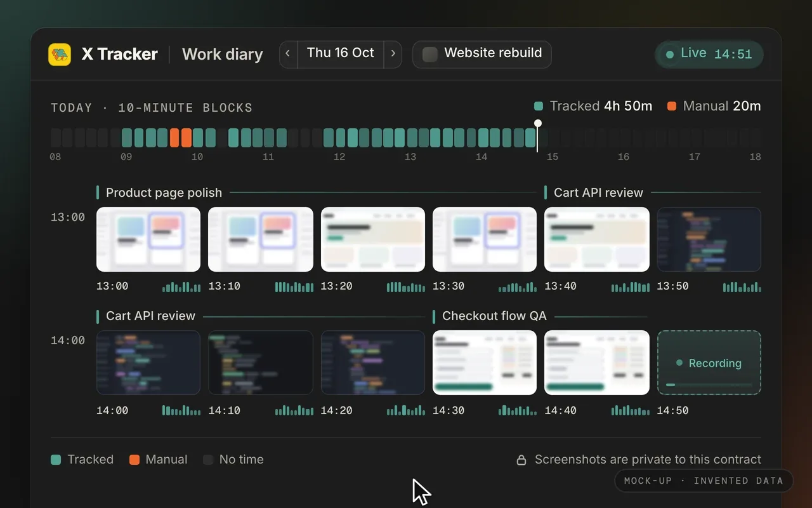Screen dimensions: 812x508
Task: Click the Tracked 4h 50m summary
Action: tap(593, 106)
